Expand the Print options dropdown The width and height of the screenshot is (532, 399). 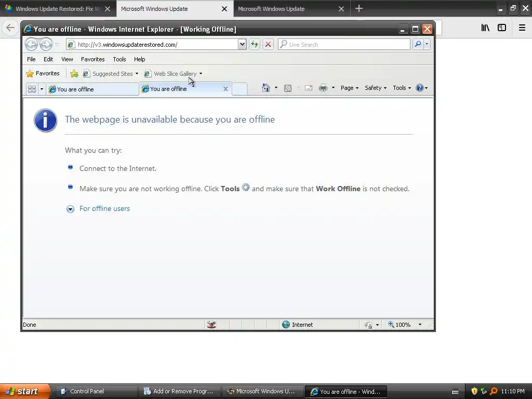(333, 88)
